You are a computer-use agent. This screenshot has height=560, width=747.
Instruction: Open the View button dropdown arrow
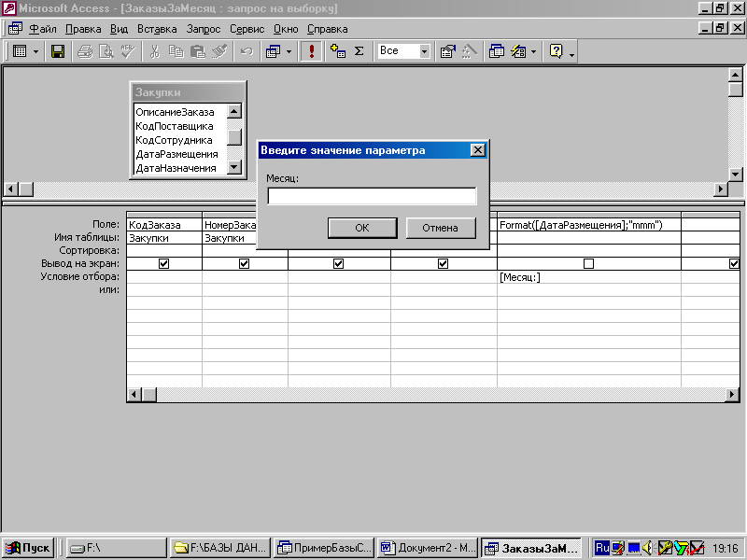pos(36,51)
